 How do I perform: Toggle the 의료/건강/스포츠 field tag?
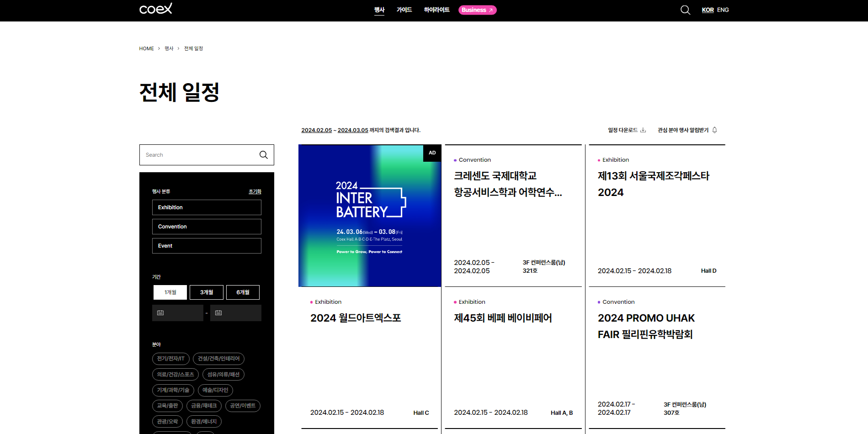coord(176,375)
